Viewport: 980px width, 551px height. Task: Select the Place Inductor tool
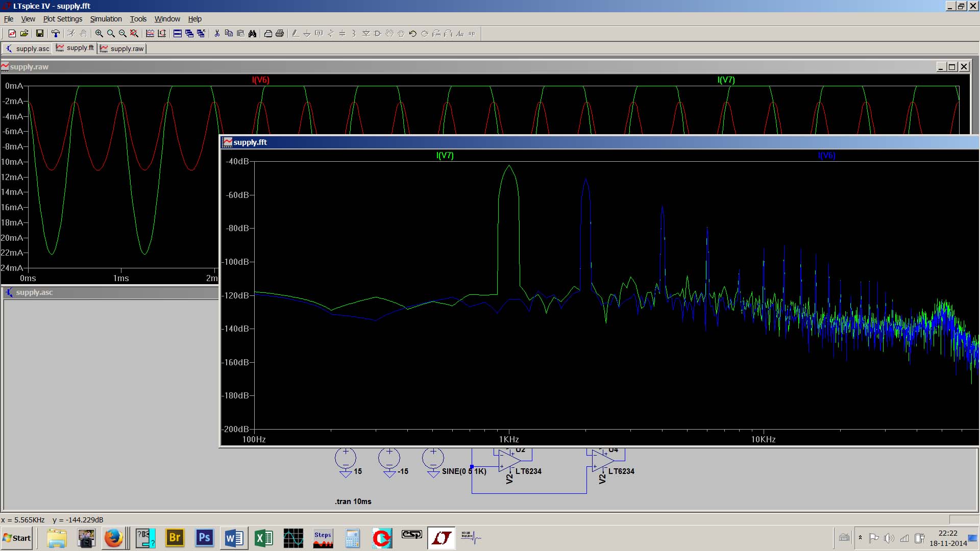tap(354, 34)
